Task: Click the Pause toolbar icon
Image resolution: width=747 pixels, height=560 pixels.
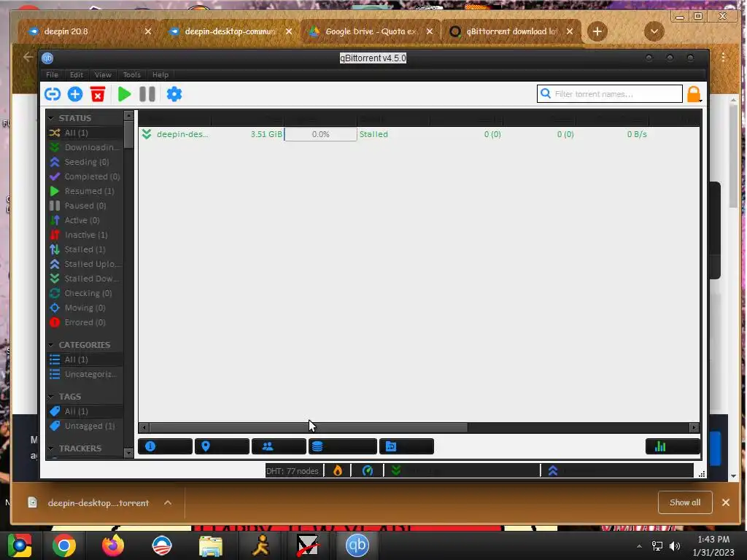Action: pyautogui.click(x=147, y=94)
